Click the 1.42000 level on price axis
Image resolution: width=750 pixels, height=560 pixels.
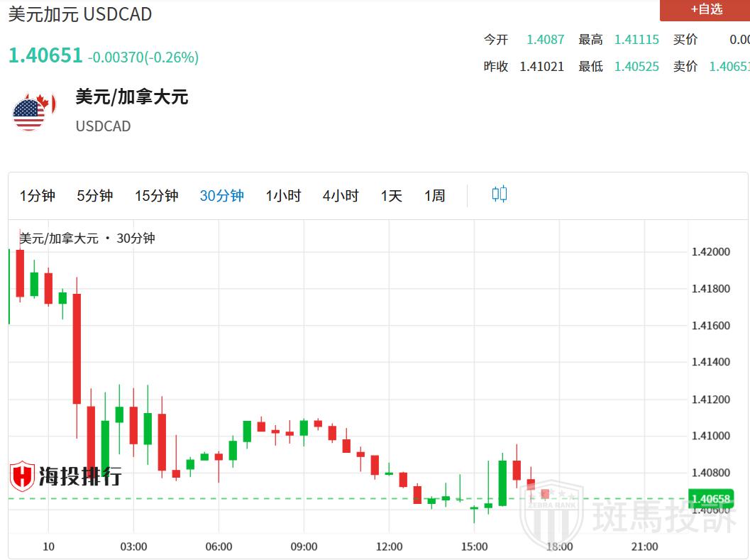710,252
